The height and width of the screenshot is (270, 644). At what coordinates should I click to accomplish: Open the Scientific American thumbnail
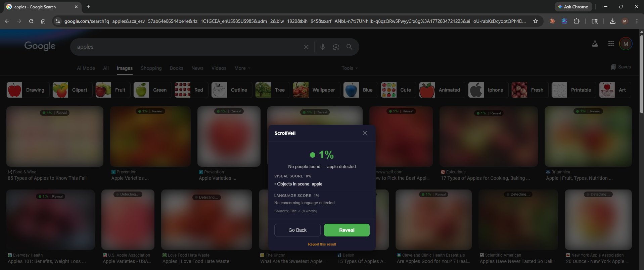click(518, 220)
